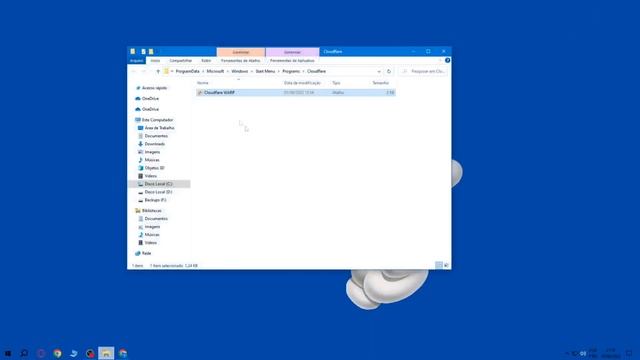Switch to Large icons view in status bar
Image resolution: width=640 pixels, height=360 pixels.
[446, 265]
